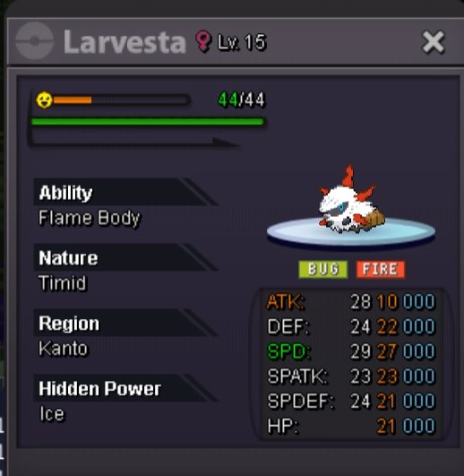The width and height of the screenshot is (464, 476).
Task: Click the green SPD stat label
Action: (288, 351)
